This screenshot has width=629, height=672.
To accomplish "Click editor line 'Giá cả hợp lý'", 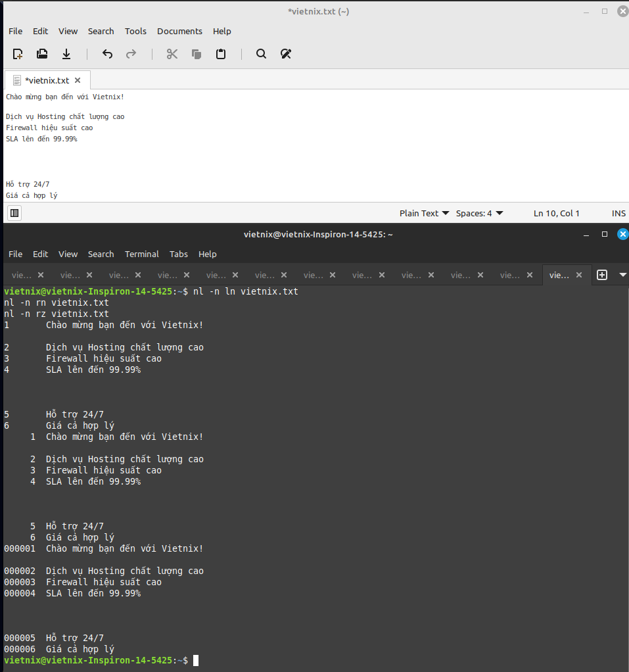I will [32, 195].
